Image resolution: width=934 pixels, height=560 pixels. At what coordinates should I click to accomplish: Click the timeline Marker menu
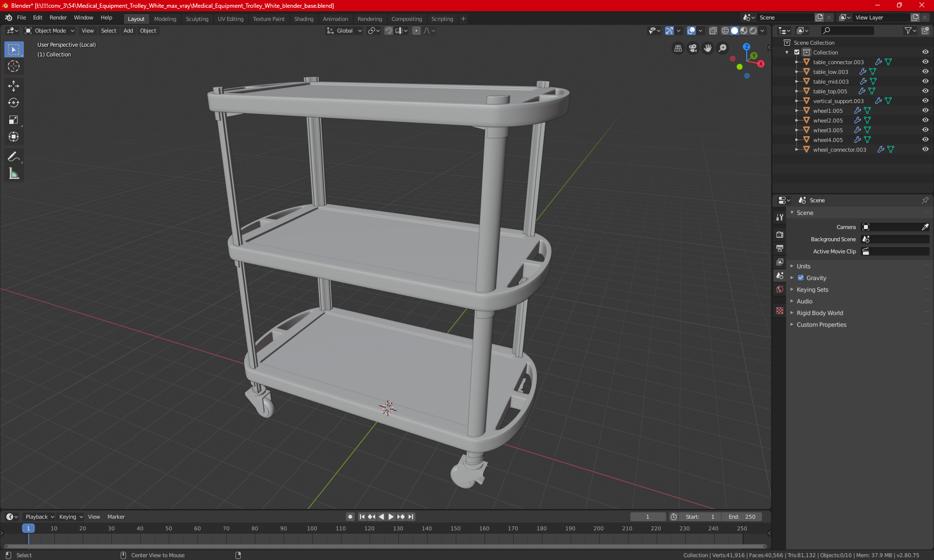pos(116,517)
